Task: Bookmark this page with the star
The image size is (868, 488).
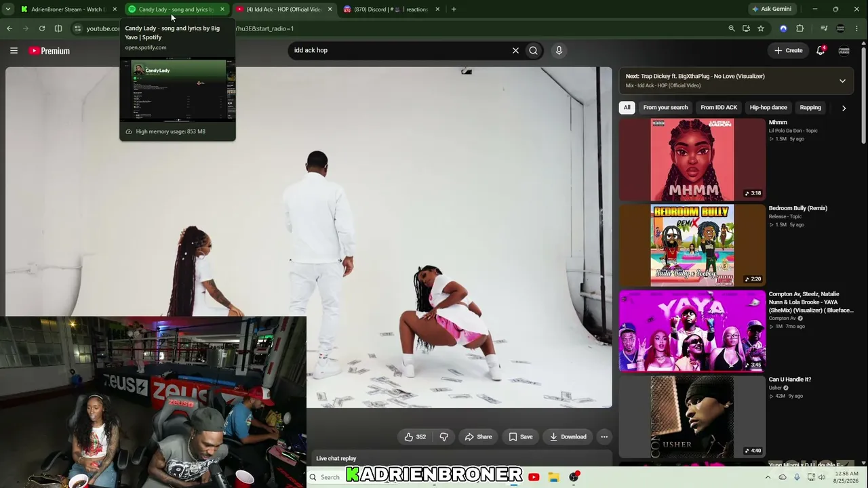Action: (x=761, y=28)
